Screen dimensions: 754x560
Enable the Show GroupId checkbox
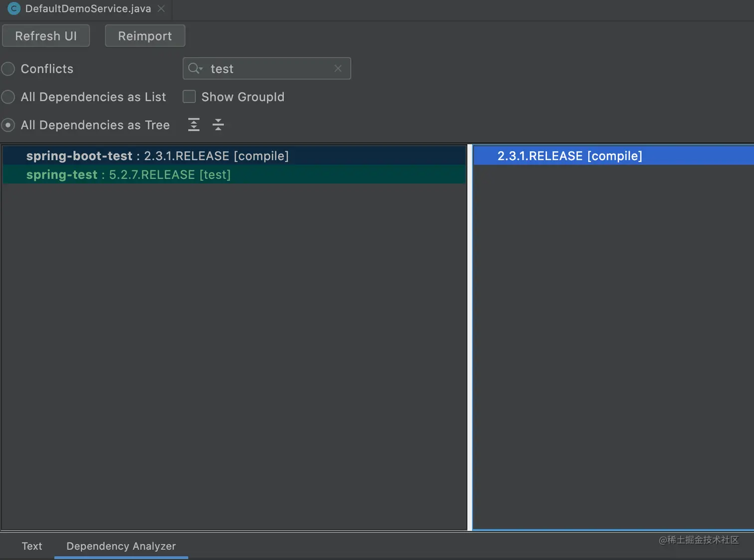click(189, 96)
